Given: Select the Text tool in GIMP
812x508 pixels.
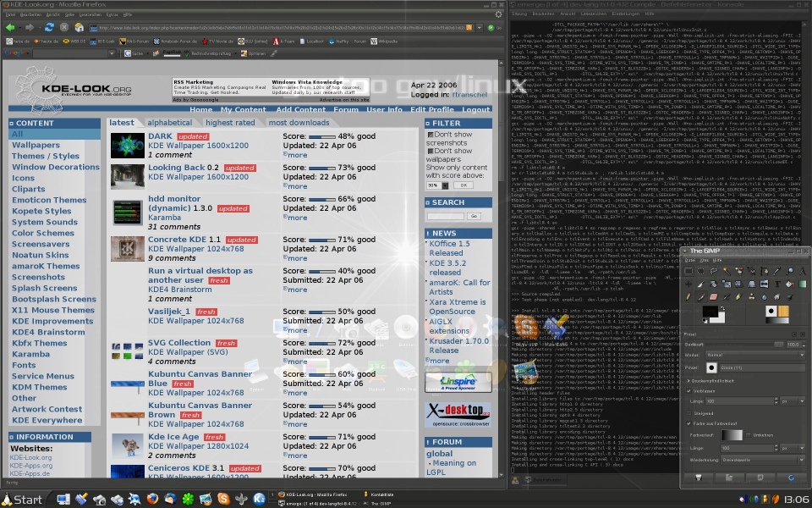Looking at the screenshot, I should coord(777,284).
